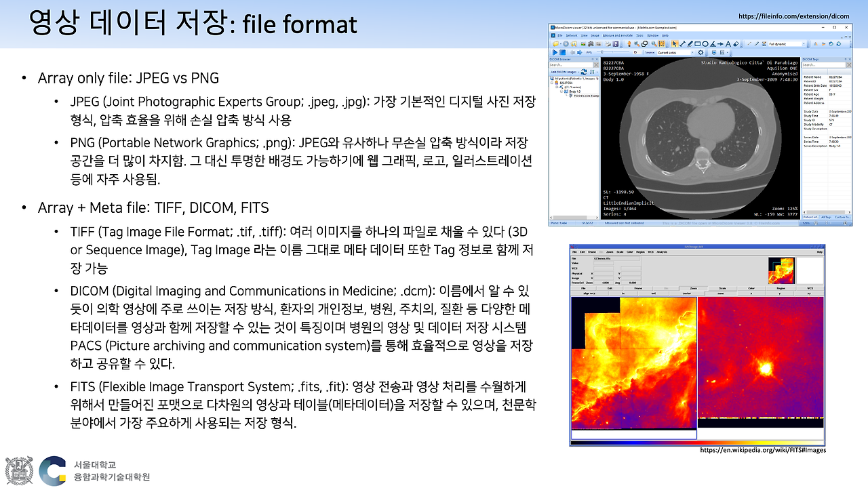Select the eraser annotation tool
This screenshot has width=868, height=488.
(x=736, y=43)
